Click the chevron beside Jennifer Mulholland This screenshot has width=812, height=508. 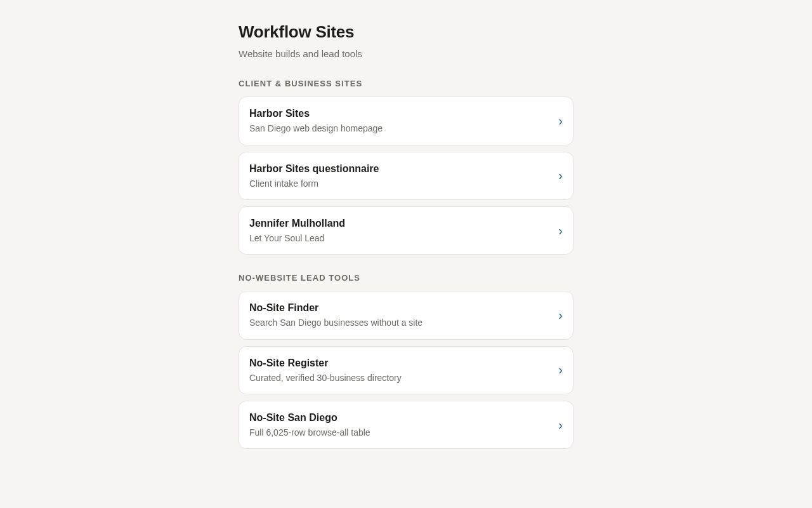click(560, 231)
